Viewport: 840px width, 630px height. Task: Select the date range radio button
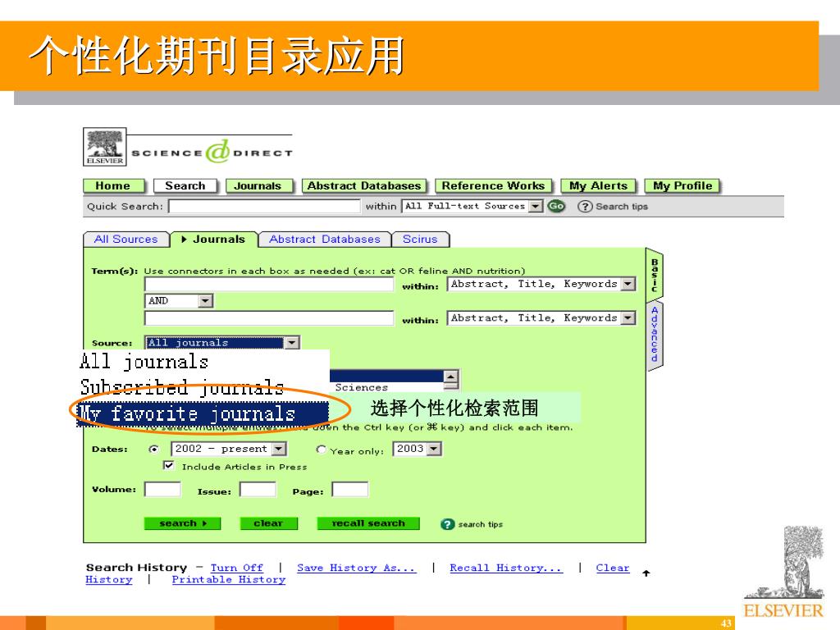pyautogui.click(x=153, y=449)
